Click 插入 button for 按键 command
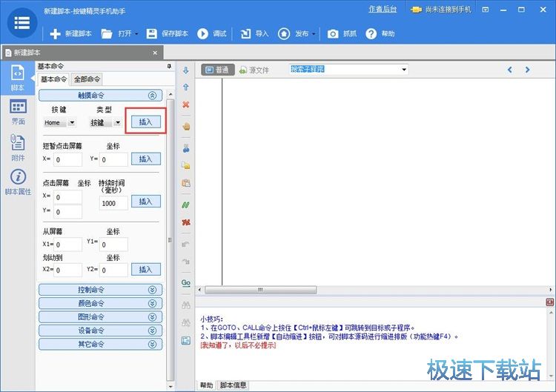 click(146, 122)
